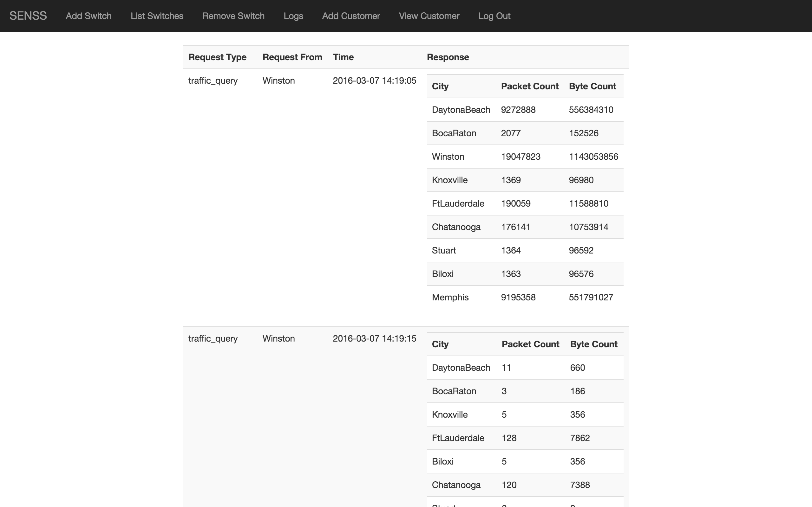Click Chatanooga byte count 7388
This screenshot has width=812, height=507.
click(580, 485)
